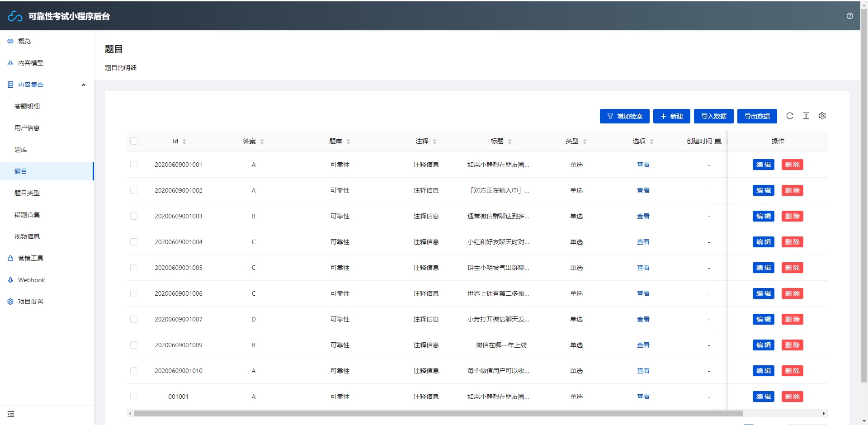The image size is (868, 425).
Task: Open 概览 in the sidebar
Action: coord(47,41)
